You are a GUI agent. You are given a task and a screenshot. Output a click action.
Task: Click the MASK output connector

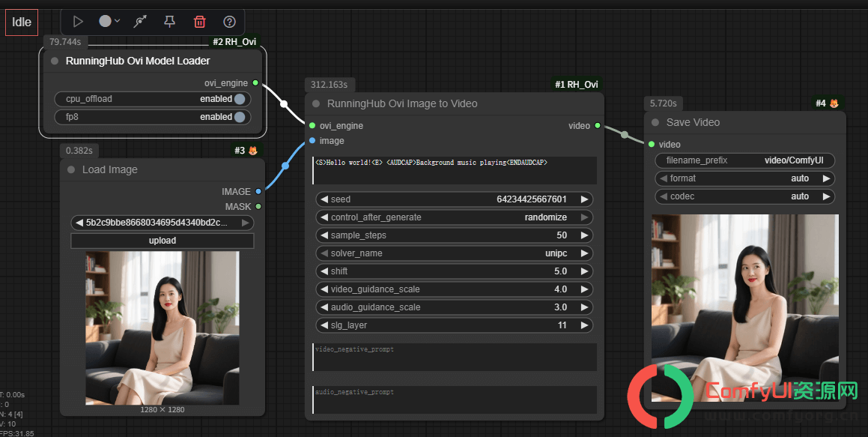(258, 207)
